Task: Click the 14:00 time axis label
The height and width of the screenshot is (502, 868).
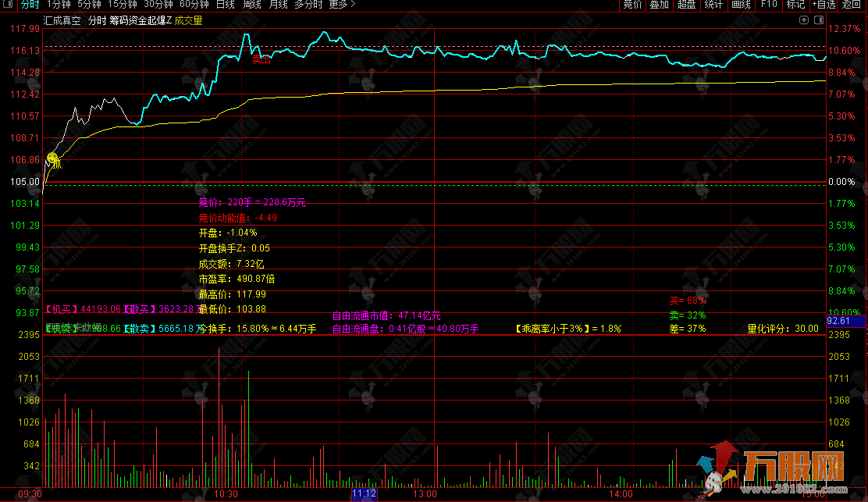Action: point(621,493)
